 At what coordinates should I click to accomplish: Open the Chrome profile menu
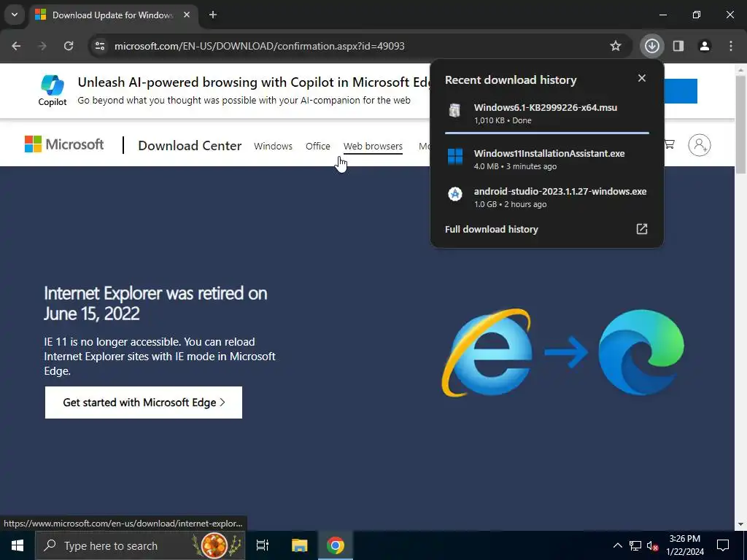pos(705,46)
